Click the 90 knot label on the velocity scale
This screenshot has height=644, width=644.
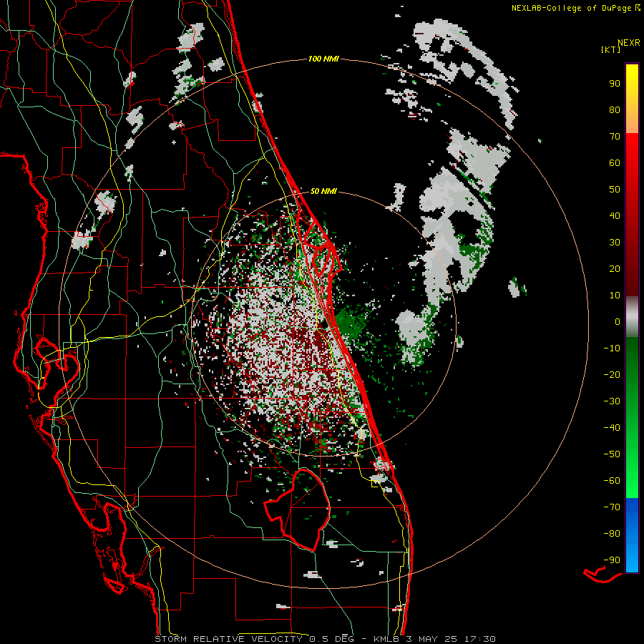pos(615,84)
